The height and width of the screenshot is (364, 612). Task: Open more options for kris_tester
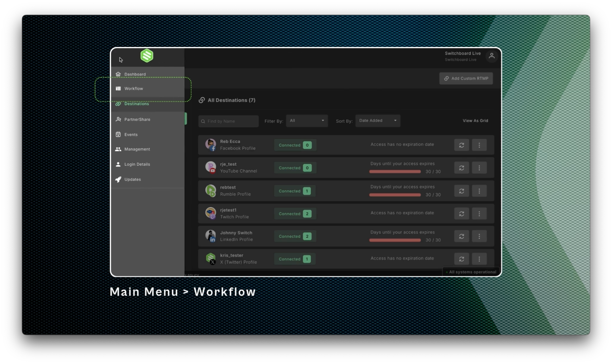479,259
